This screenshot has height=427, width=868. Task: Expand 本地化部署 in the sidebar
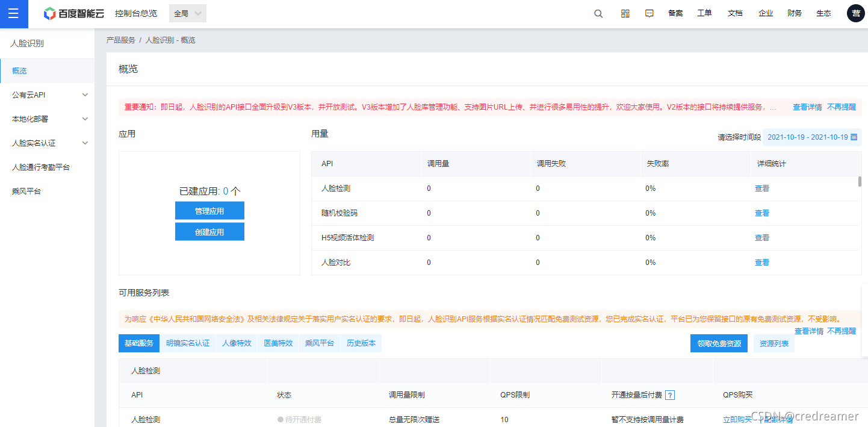click(x=47, y=119)
